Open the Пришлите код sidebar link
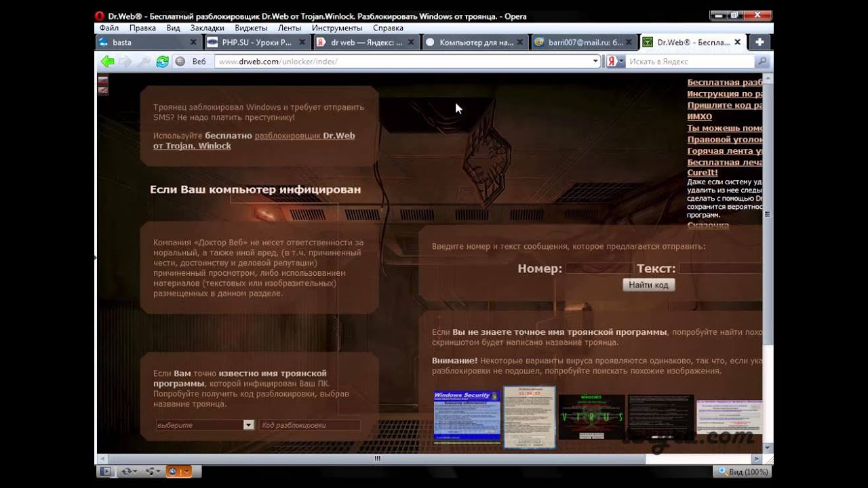Viewport: 868px width, 488px height. 725,105
